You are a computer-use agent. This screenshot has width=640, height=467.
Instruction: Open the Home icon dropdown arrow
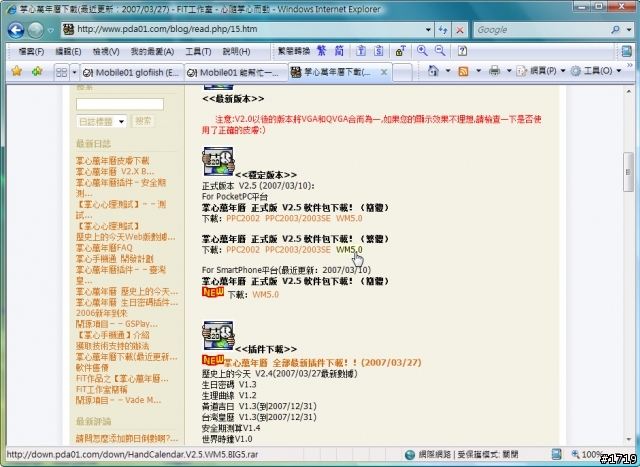coord(448,71)
